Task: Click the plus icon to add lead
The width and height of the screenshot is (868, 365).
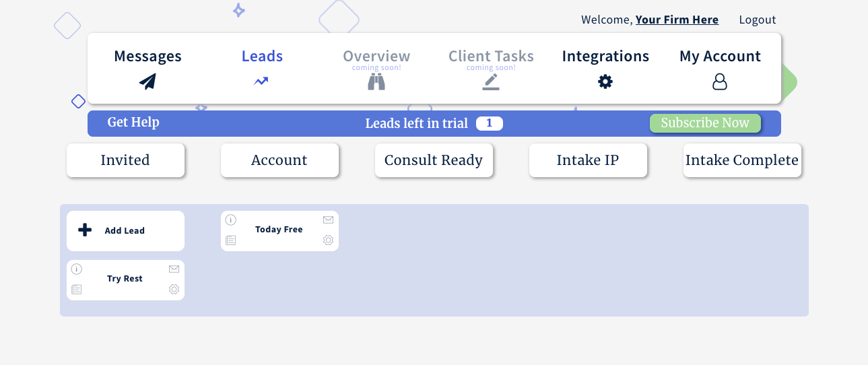Action: [x=85, y=230]
